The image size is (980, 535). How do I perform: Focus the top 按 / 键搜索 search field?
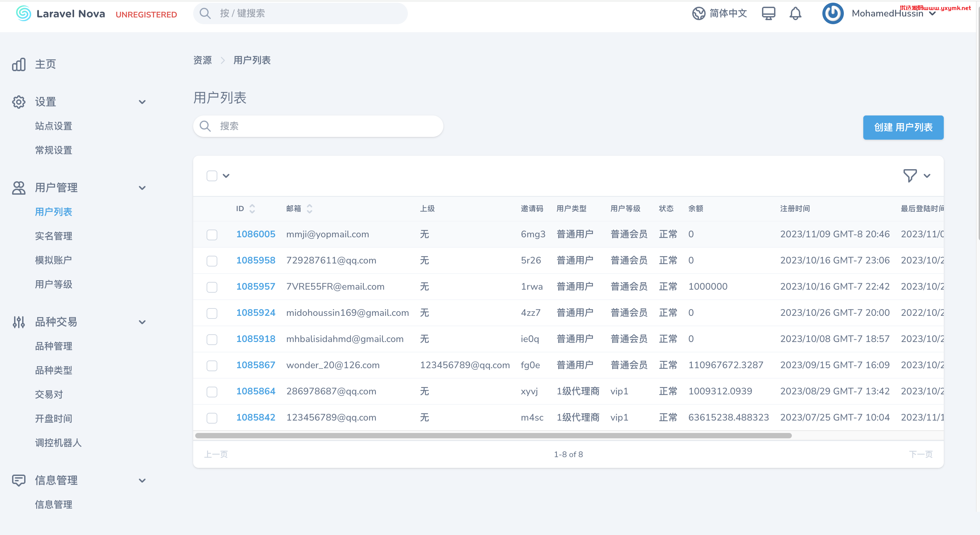tap(300, 14)
